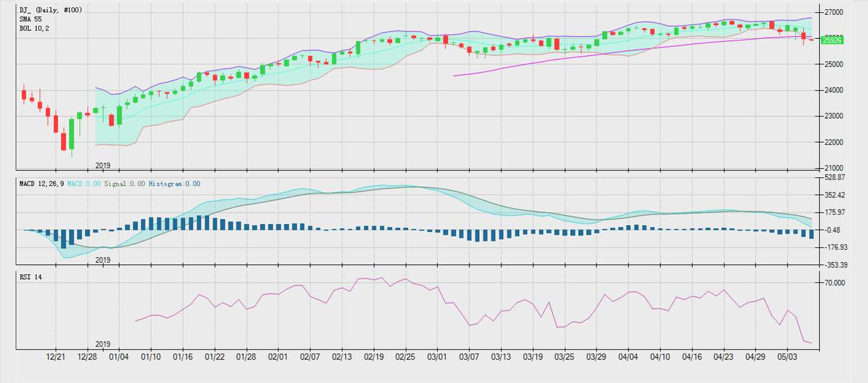Click the 03/25 date axis label
Image resolution: width=868 pixels, height=383 pixels.
pos(564,357)
